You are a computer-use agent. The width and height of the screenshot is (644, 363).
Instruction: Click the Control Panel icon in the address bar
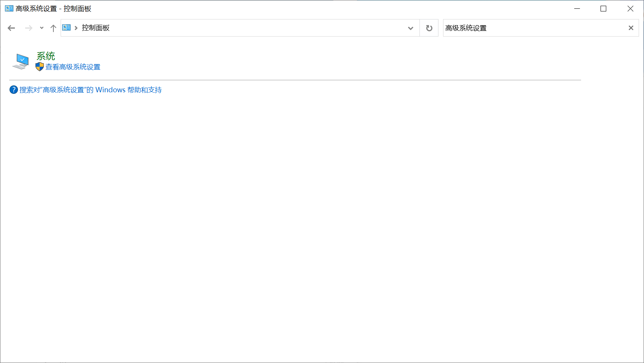pos(66,27)
